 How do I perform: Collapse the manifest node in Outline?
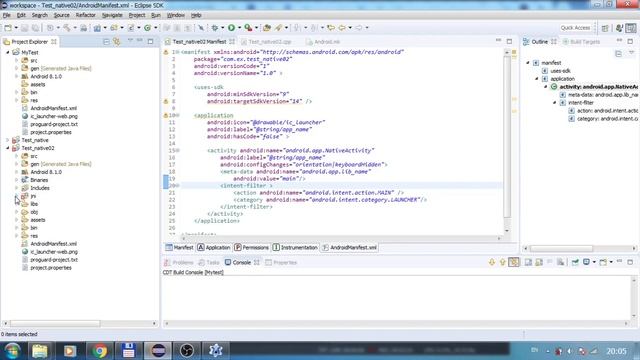click(528, 63)
